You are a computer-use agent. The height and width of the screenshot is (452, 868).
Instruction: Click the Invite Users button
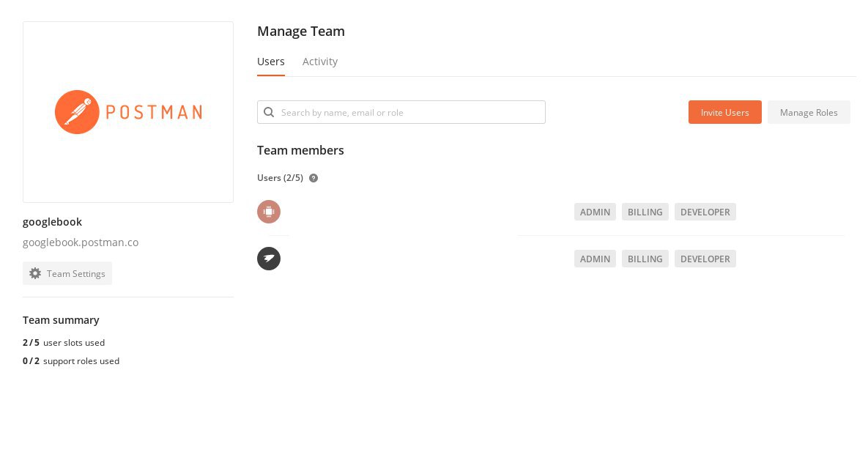724,112
